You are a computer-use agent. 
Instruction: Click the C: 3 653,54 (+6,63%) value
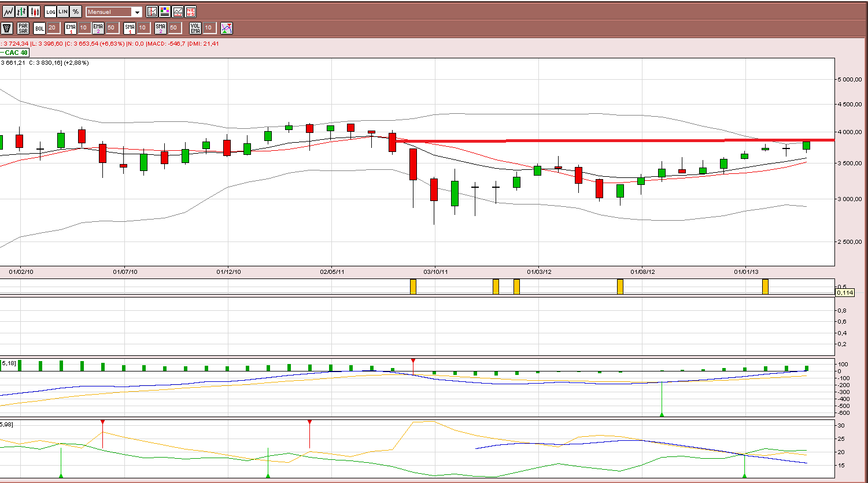coord(97,43)
